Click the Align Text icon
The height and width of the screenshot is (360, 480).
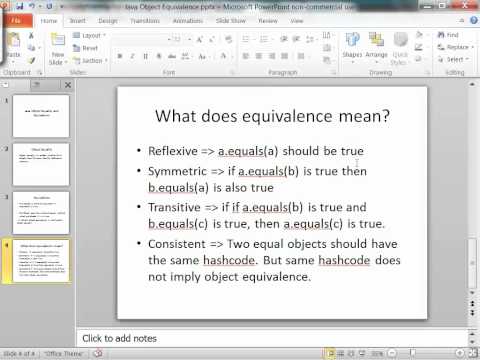(x=327, y=48)
